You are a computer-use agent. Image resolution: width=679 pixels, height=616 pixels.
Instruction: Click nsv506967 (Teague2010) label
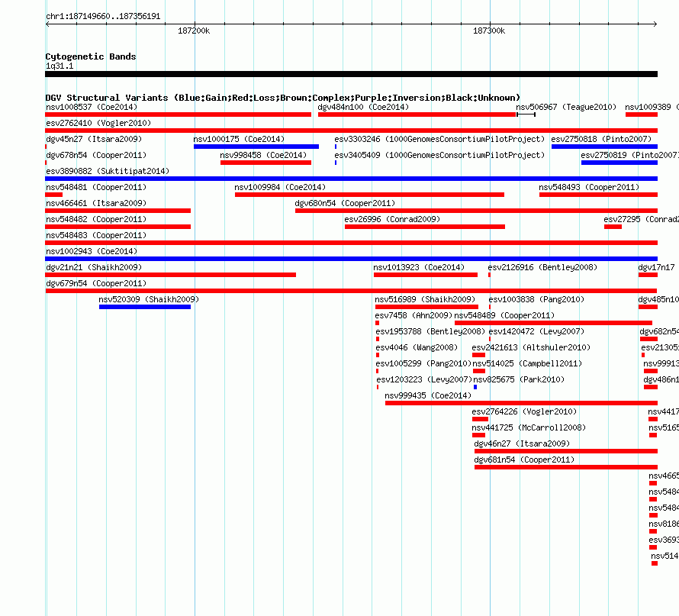(x=566, y=107)
